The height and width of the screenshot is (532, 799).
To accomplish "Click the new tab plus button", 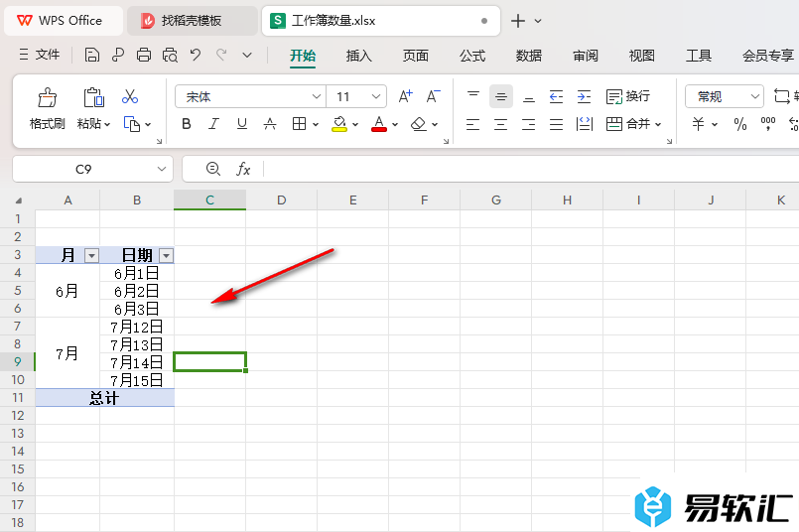I will (518, 21).
